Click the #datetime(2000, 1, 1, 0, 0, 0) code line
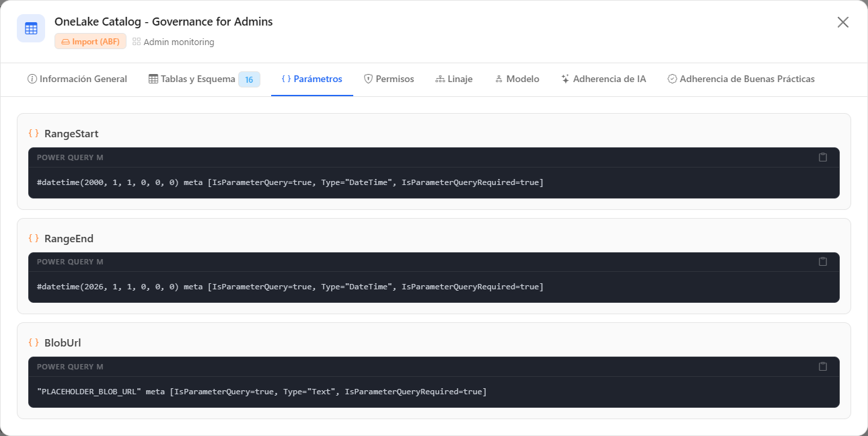The width and height of the screenshot is (868, 436). coord(290,182)
